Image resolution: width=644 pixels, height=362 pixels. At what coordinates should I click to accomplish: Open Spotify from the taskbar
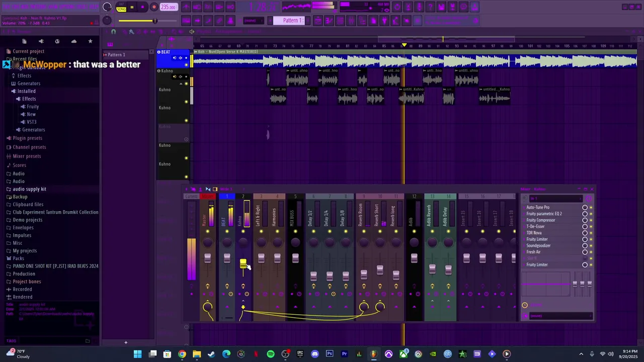point(271,354)
